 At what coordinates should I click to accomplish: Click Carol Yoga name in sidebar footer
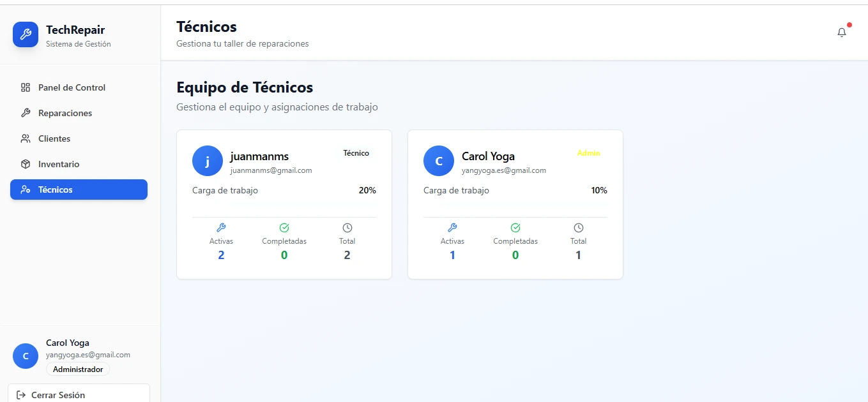tap(68, 343)
